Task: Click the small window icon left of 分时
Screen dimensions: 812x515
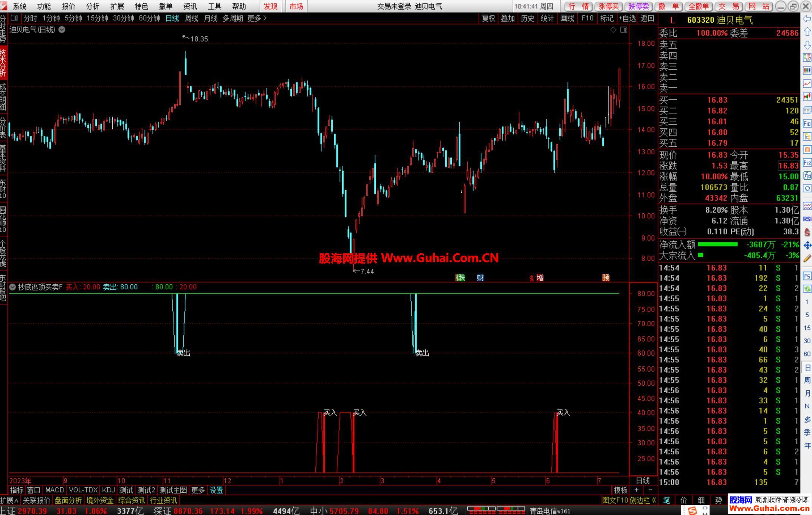Action: pos(14,18)
